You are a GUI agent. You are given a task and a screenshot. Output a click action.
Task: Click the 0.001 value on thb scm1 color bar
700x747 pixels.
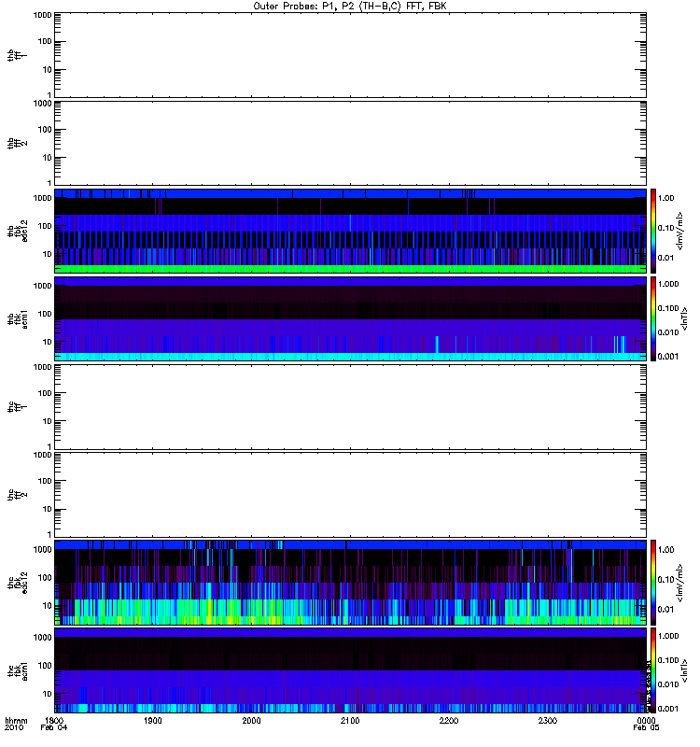click(x=668, y=356)
